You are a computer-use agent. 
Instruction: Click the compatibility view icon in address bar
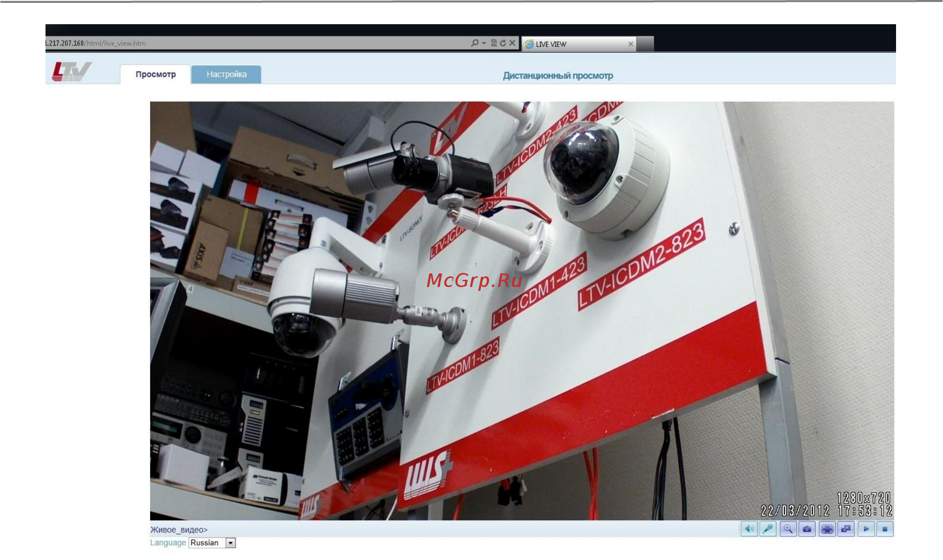point(494,43)
